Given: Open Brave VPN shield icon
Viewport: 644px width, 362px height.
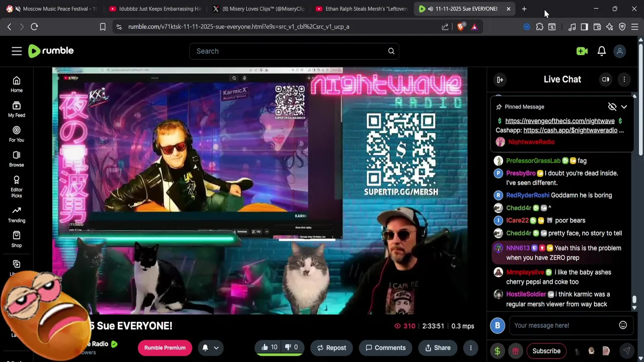Looking at the screenshot, I should point(622,27).
